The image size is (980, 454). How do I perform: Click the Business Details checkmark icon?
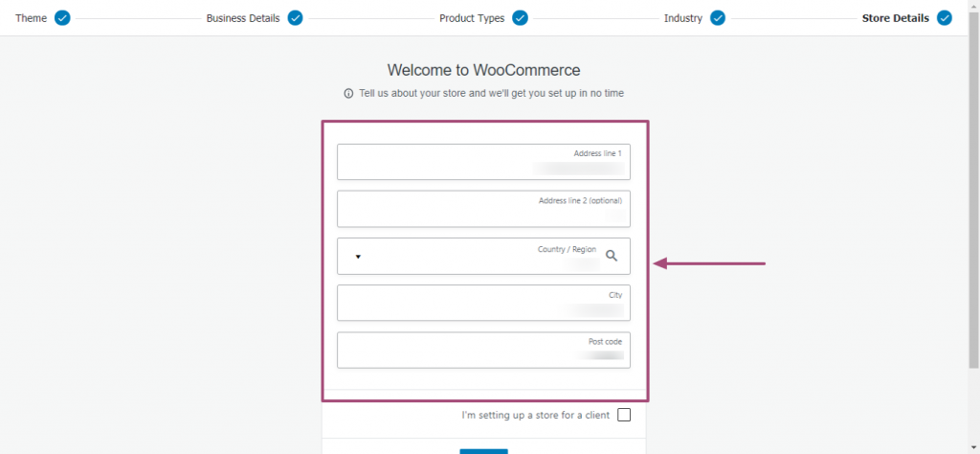click(296, 18)
